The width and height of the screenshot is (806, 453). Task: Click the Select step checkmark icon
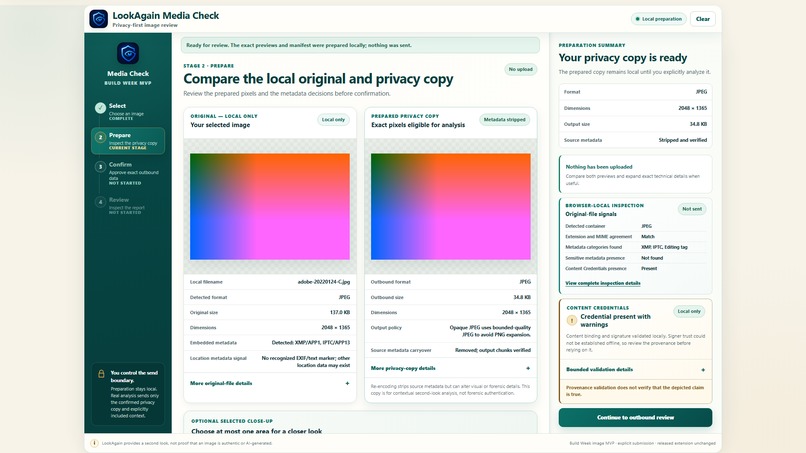pyautogui.click(x=100, y=108)
